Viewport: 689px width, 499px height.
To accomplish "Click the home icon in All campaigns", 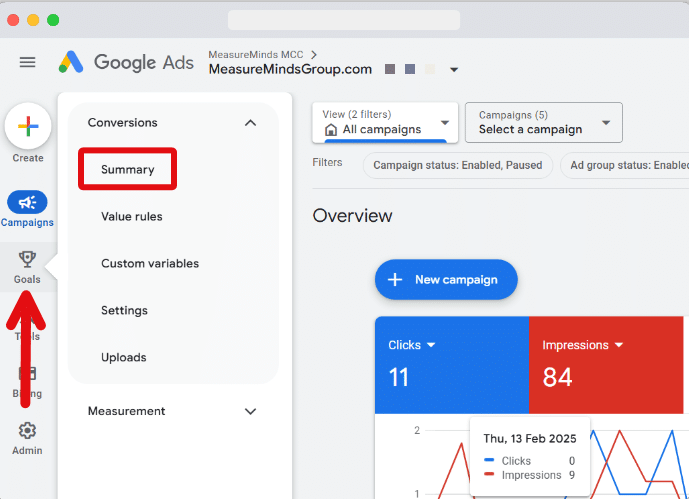I will [x=331, y=130].
